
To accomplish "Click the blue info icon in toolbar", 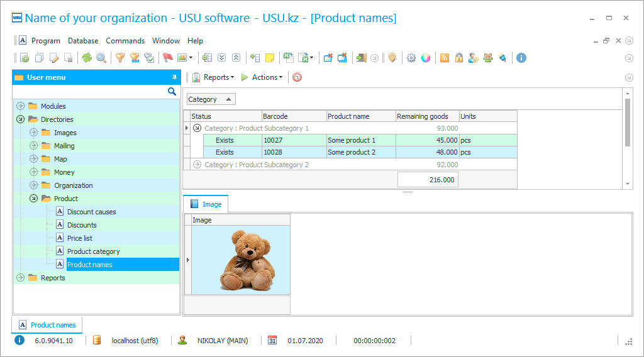I will 521,58.
